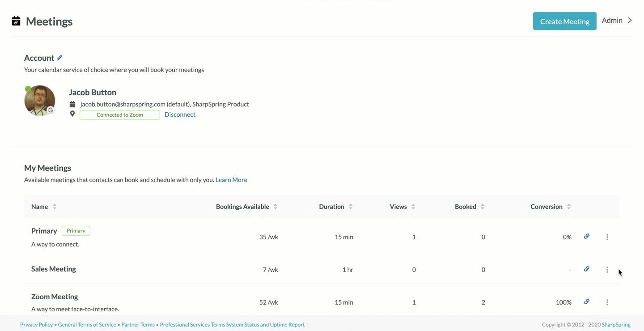
Task: Click the Meetings calendar icon in header
Action: (x=16, y=21)
